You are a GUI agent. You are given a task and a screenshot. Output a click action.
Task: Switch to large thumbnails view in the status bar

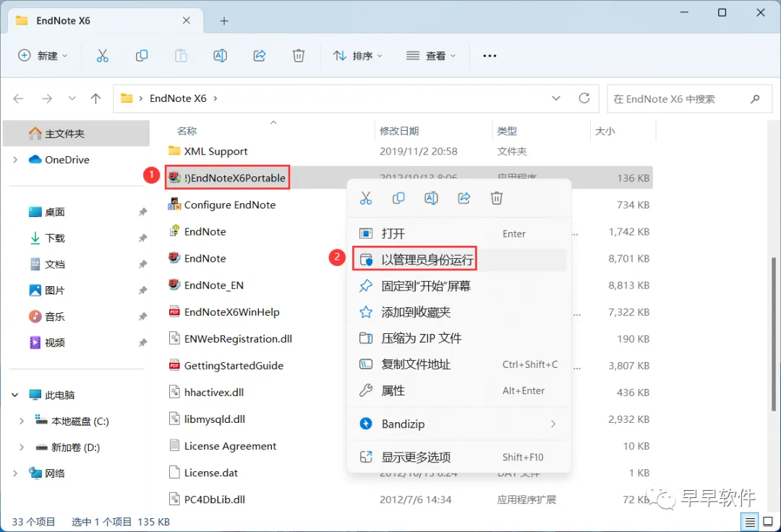[768, 522]
